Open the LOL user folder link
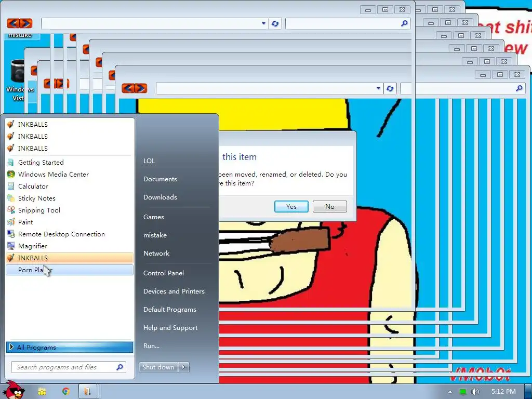532x399 pixels. [x=149, y=161]
